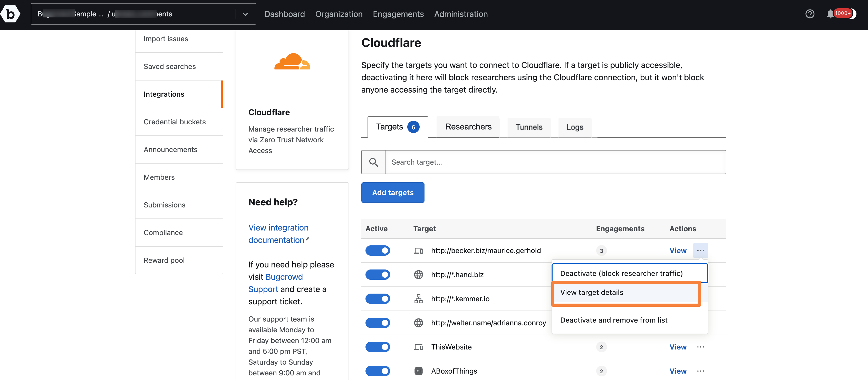Screen dimensions: 868x380
Task: Click the iOS icon beside ABoxofThings
Action: tap(419, 371)
